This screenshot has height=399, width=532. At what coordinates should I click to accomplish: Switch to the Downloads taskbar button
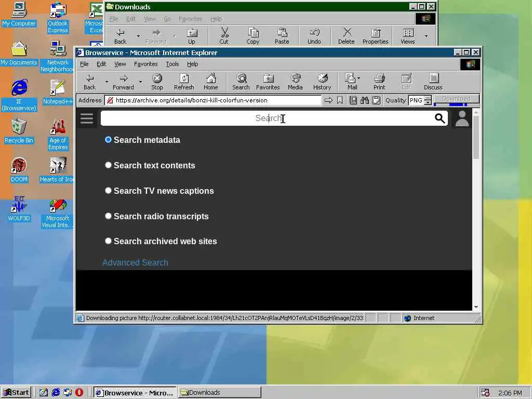point(220,393)
